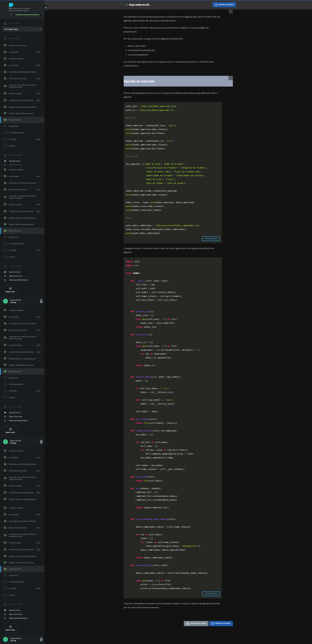Image resolution: width=312 pixels, height=644 pixels.
Task: Collapse the sidebar with the double chevron
Action: tap(46, 8)
